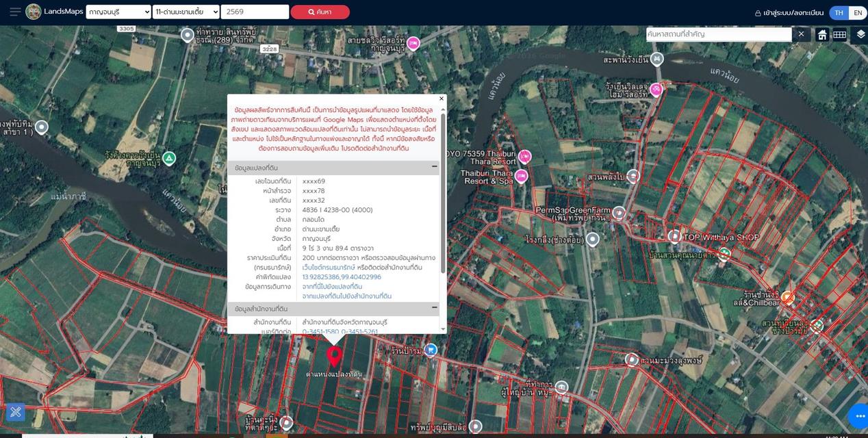Click the red ค้นหา search button
The width and height of the screenshot is (868, 438).
click(x=320, y=12)
